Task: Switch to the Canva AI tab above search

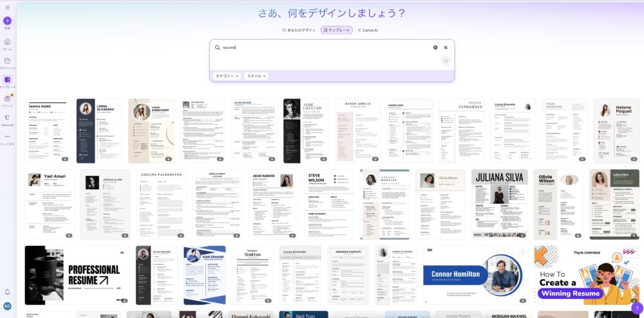Action: click(x=368, y=30)
